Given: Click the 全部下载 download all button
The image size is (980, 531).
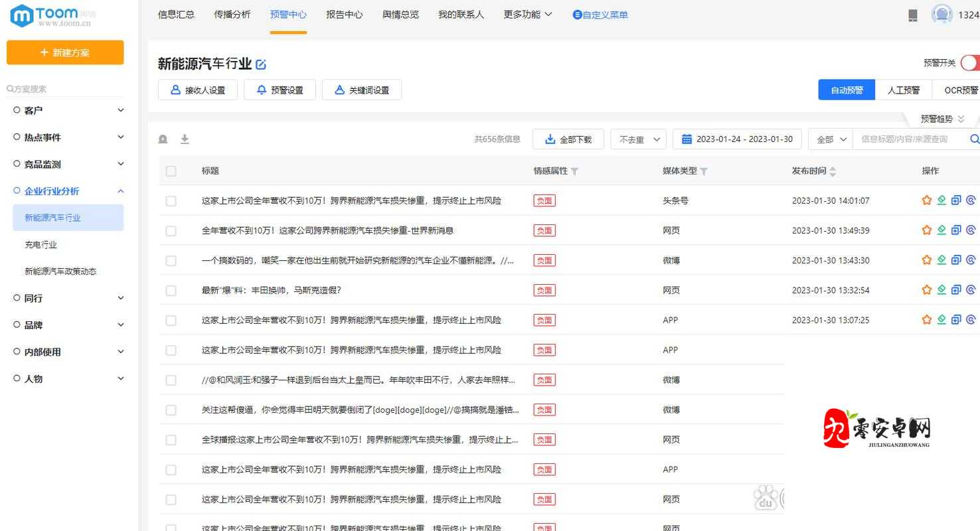Looking at the screenshot, I should 568,139.
